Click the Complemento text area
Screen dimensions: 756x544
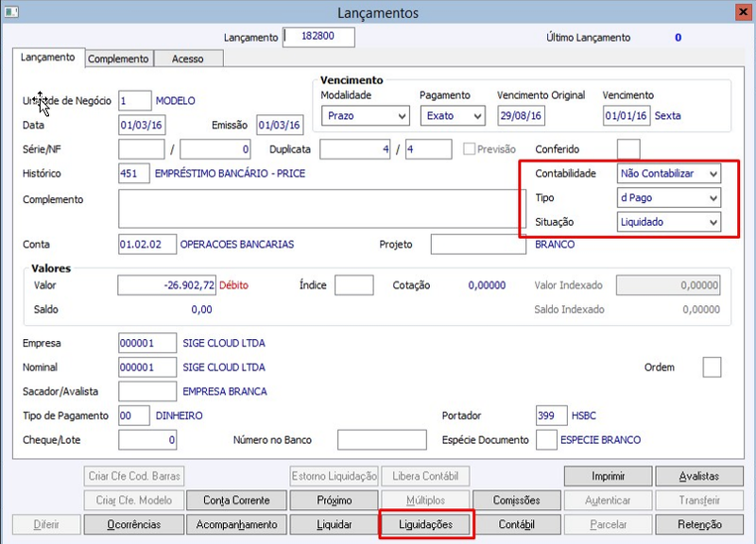point(322,209)
